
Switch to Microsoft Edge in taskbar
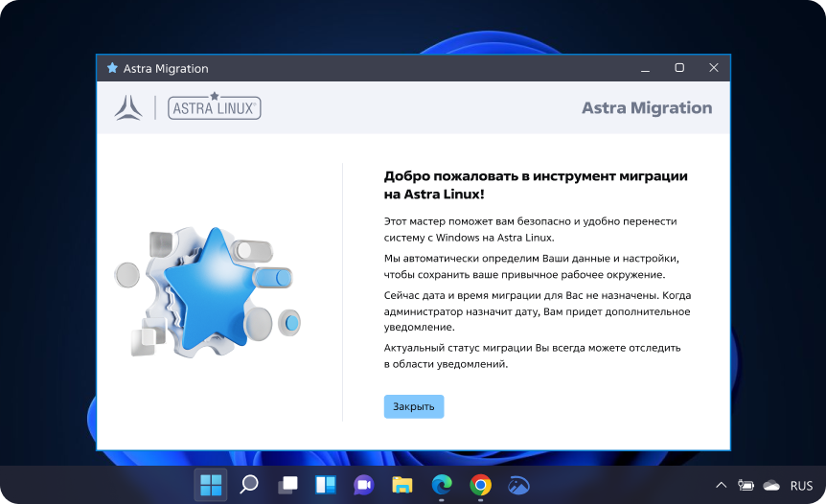click(x=442, y=485)
